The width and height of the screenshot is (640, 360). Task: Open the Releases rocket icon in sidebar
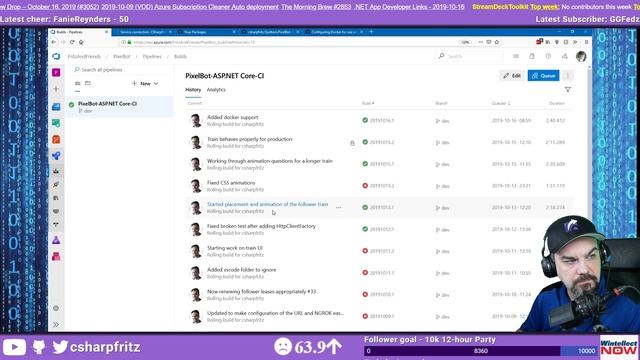point(56,184)
